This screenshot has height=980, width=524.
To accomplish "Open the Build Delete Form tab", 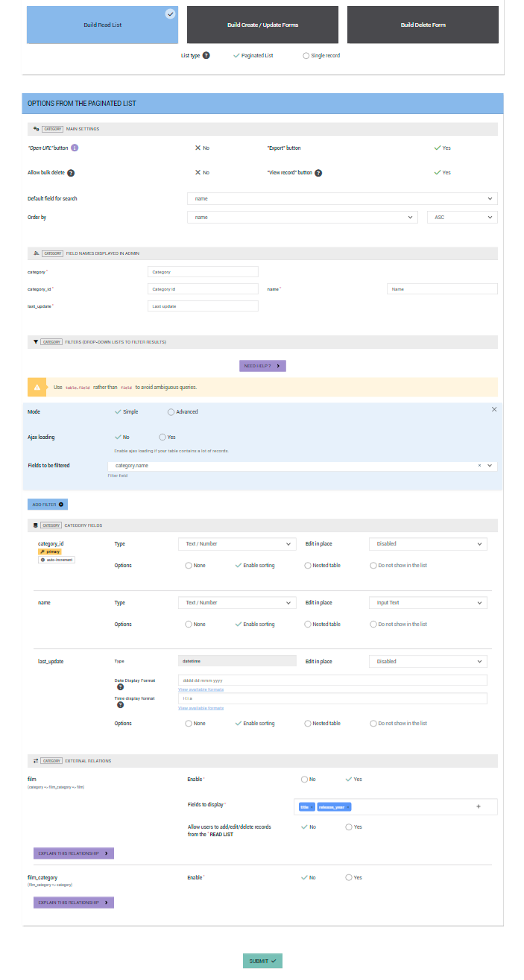I will click(422, 24).
